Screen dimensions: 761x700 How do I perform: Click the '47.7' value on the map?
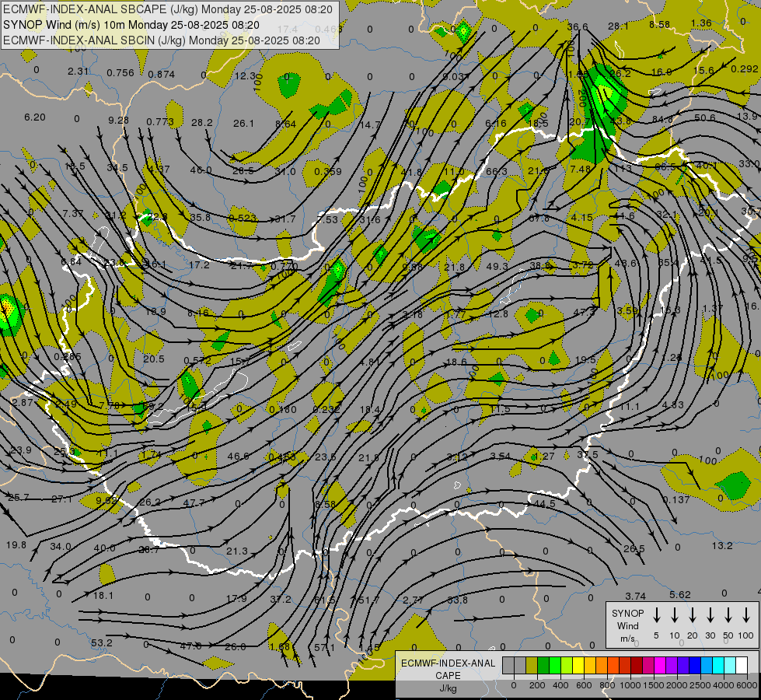[x=194, y=502]
